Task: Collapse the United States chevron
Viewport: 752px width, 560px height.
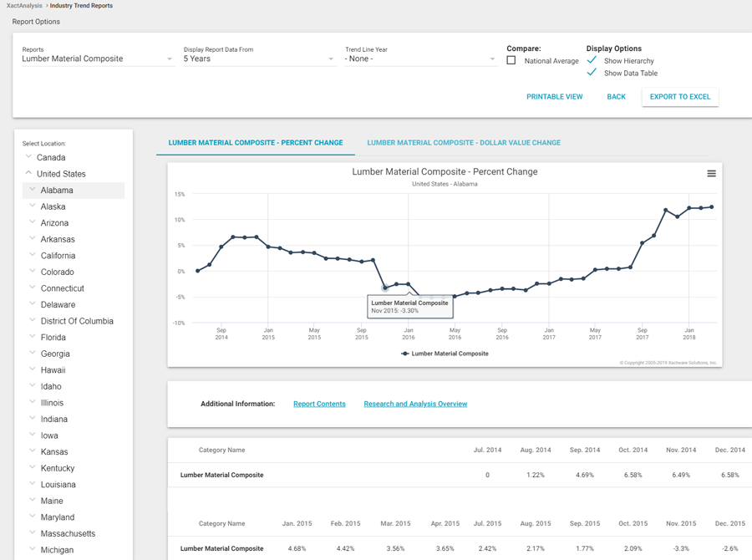Action: click(x=28, y=173)
